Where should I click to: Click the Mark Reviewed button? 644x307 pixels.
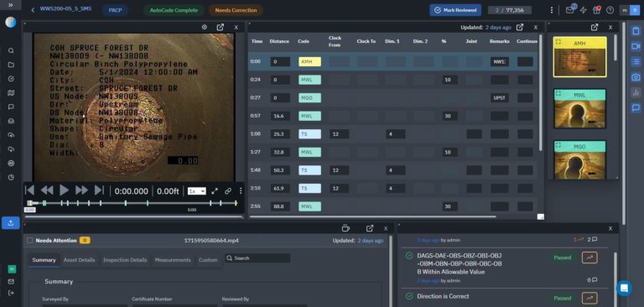[x=455, y=10]
